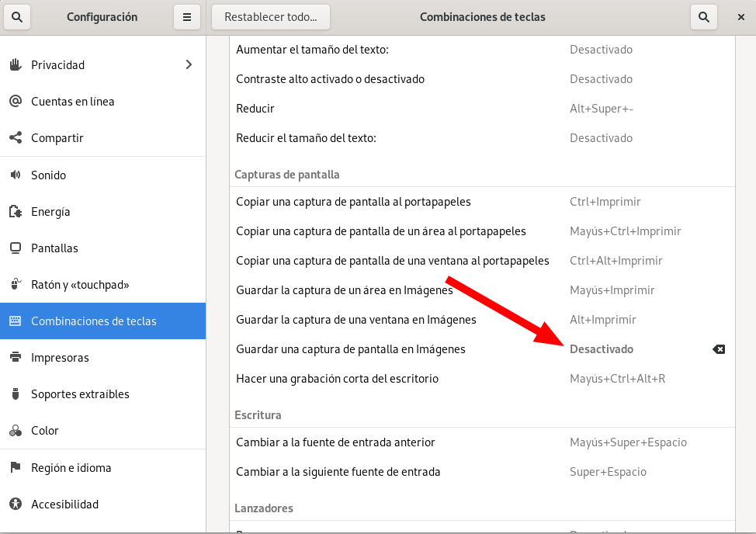This screenshot has height=534, width=756.
Task: Click the search icon in the Configuración header
Action: click(x=17, y=17)
